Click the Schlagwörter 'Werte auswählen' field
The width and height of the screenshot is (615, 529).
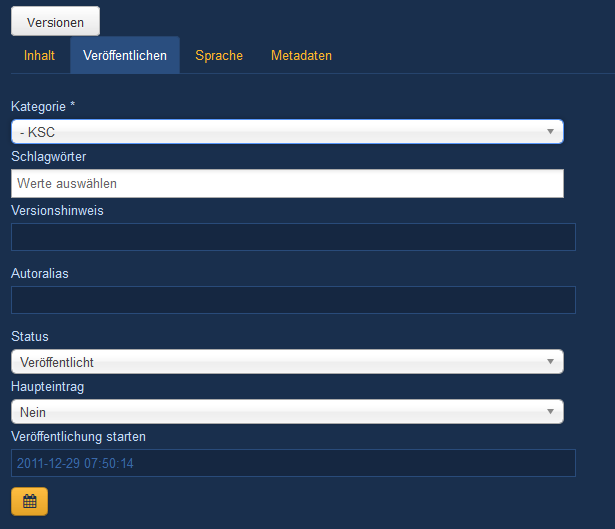(x=287, y=183)
